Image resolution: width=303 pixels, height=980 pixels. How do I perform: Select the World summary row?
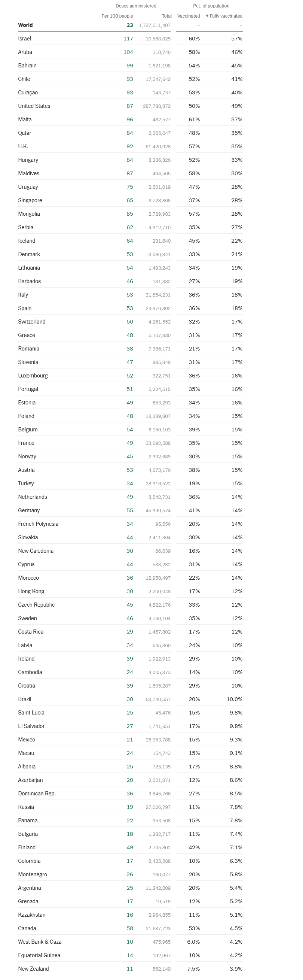pos(131,25)
